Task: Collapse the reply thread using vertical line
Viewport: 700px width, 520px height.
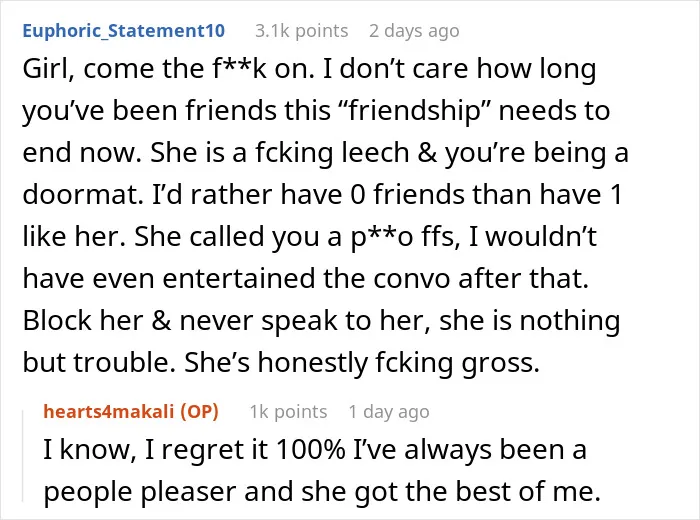Action: [23, 456]
